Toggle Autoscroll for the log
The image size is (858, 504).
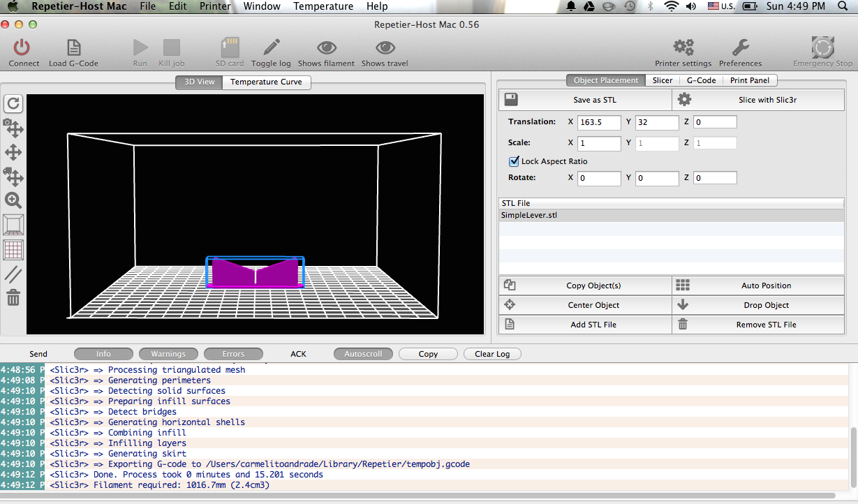pos(363,354)
